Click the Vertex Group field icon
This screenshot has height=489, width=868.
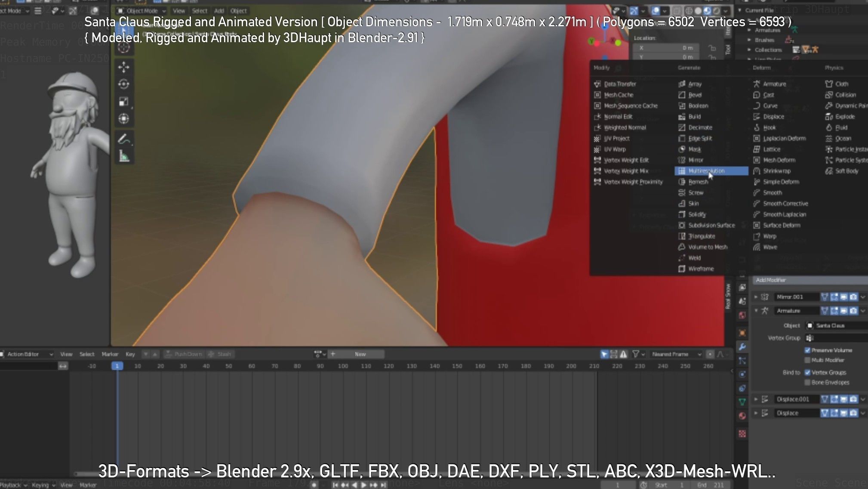810,338
